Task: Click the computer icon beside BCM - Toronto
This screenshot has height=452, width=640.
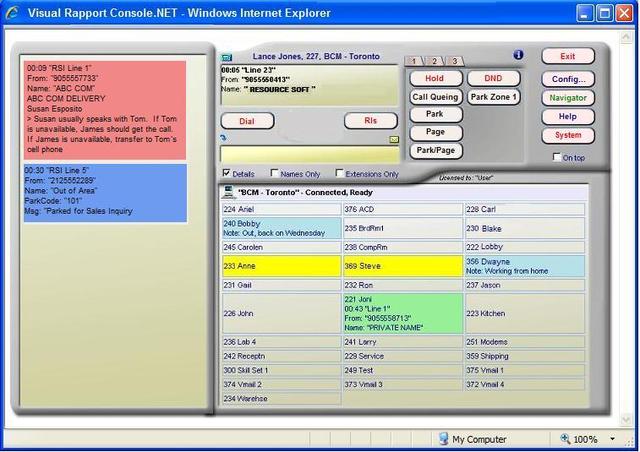Action: click(228, 192)
